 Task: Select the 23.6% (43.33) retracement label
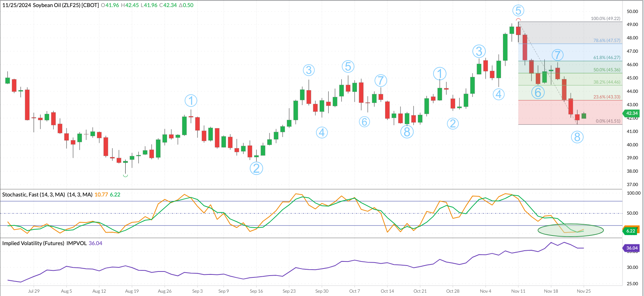point(606,97)
